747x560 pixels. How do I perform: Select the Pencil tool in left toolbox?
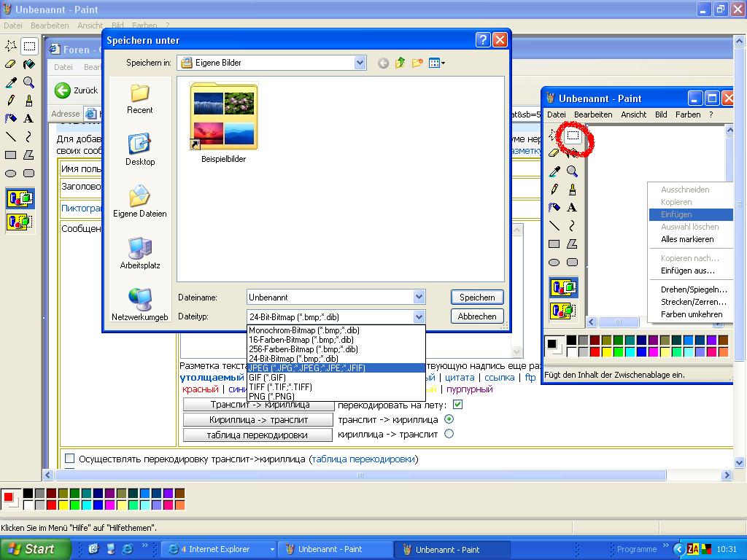[x=11, y=101]
